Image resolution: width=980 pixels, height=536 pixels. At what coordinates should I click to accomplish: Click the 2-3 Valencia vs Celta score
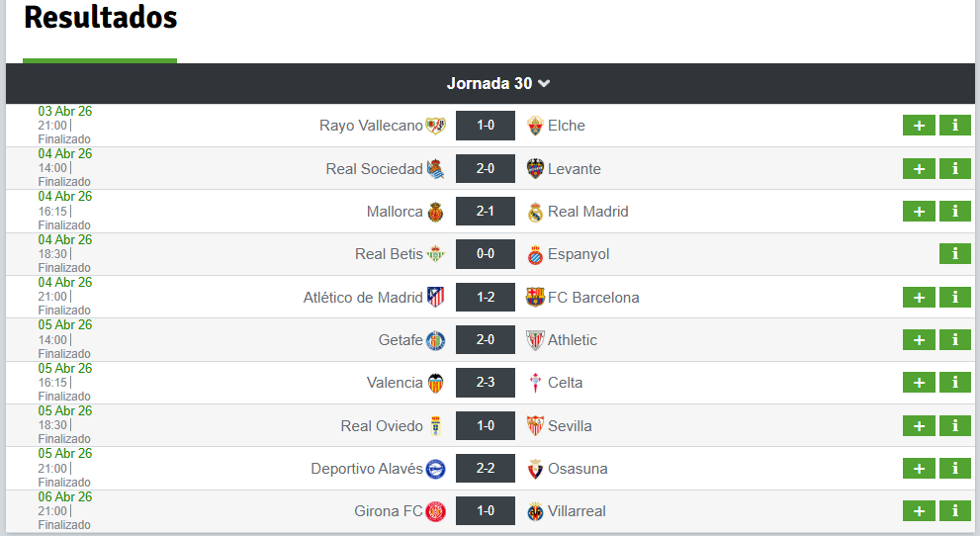[x=486, y=383]
